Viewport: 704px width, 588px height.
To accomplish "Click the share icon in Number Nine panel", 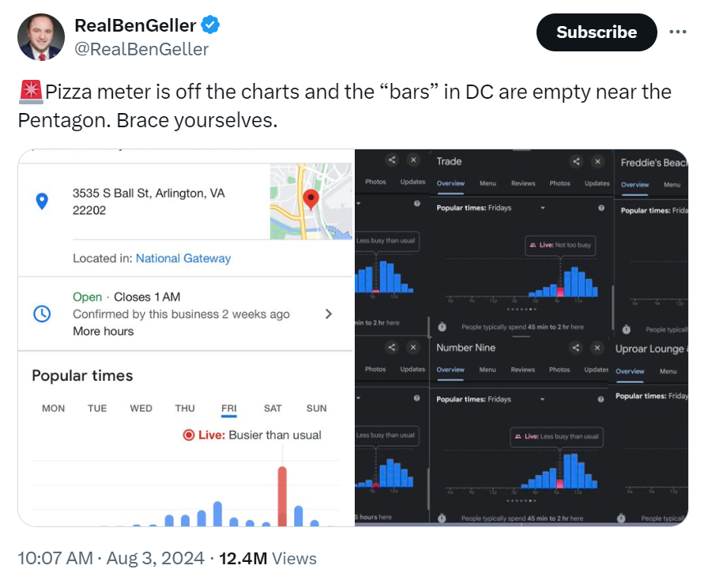I will point(576,348).
